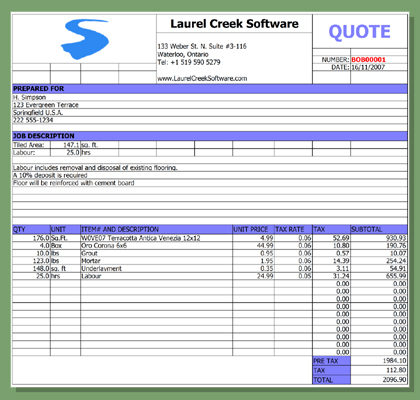Screen dimensions: 420x400
Task: Click the telephone line +1 519 590 5279
Action: tap(189, 62)
